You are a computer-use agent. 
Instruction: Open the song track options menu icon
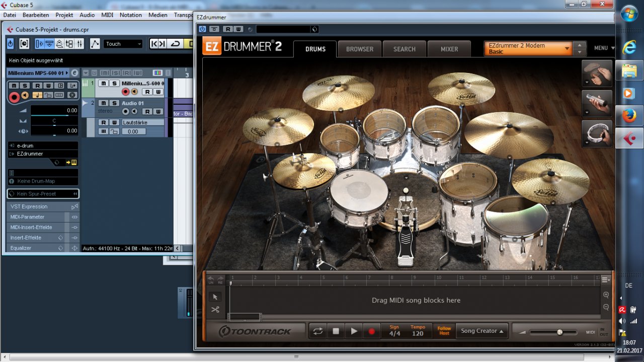pyautogui.click(x=605, y=280)
